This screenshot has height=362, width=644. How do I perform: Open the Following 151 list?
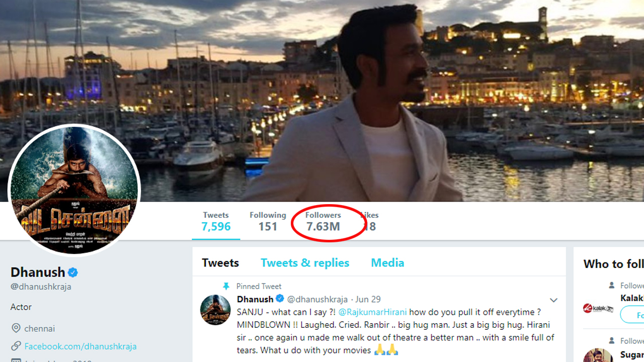(268, 222)
